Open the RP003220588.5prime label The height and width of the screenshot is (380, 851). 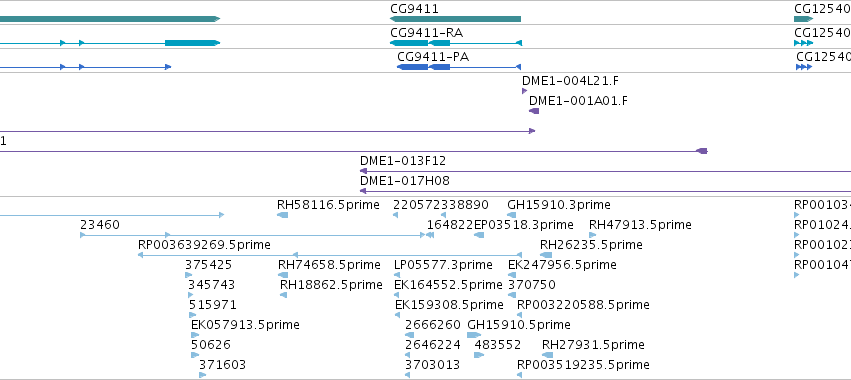pyautogui.click(x=583, y=305)
